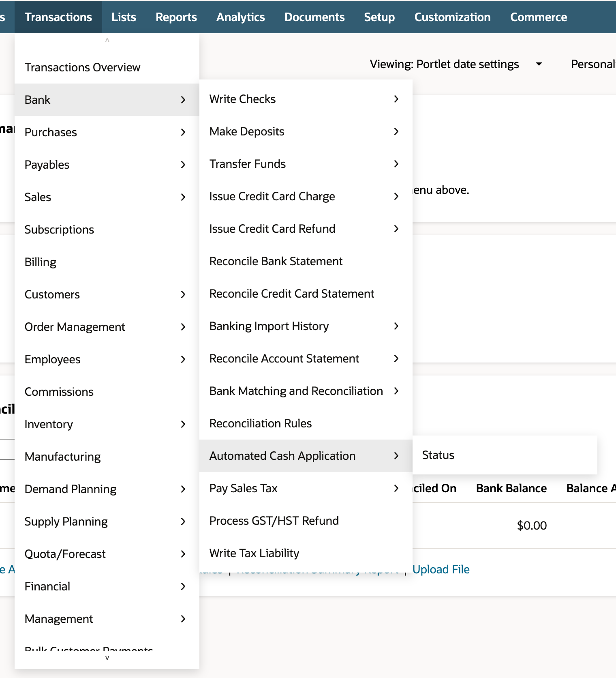This screenshot has height=678, width=616.
Task: Expand the Management submenu
Action: pyautogui.click(x=107, y=619)
